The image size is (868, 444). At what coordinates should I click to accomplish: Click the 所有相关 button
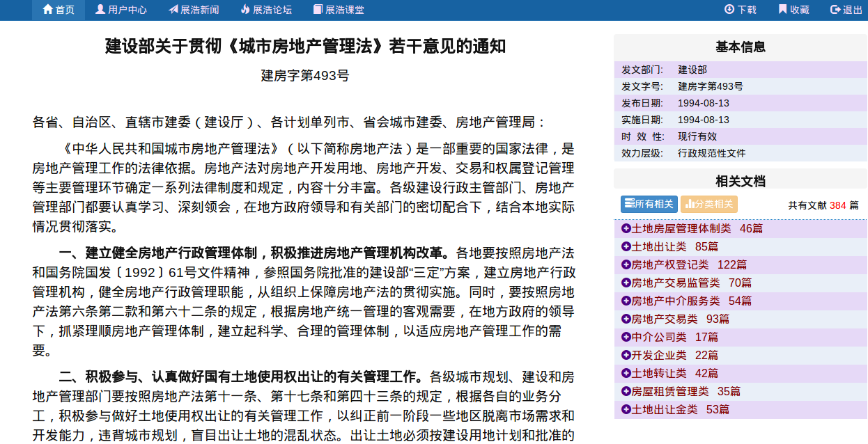pos(649,204)
